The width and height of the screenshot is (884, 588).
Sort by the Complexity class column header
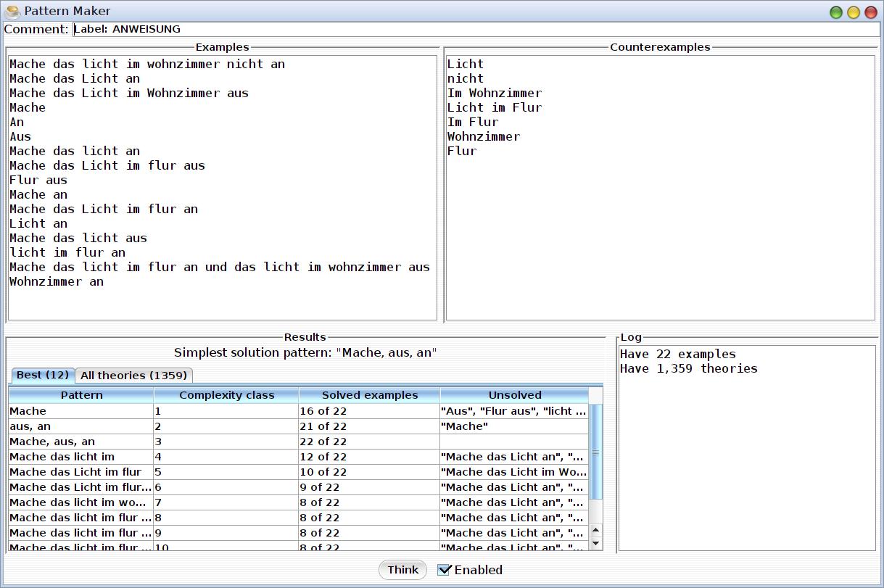point(226,395)
